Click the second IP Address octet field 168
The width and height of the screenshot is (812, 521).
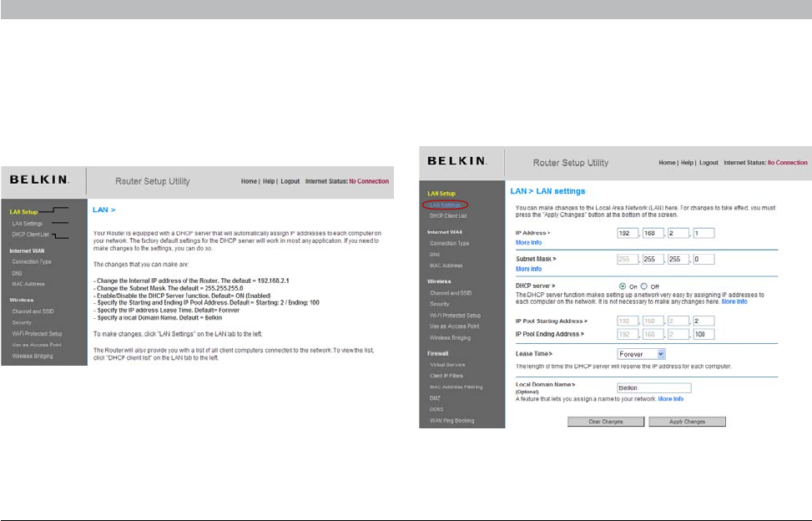653,233
